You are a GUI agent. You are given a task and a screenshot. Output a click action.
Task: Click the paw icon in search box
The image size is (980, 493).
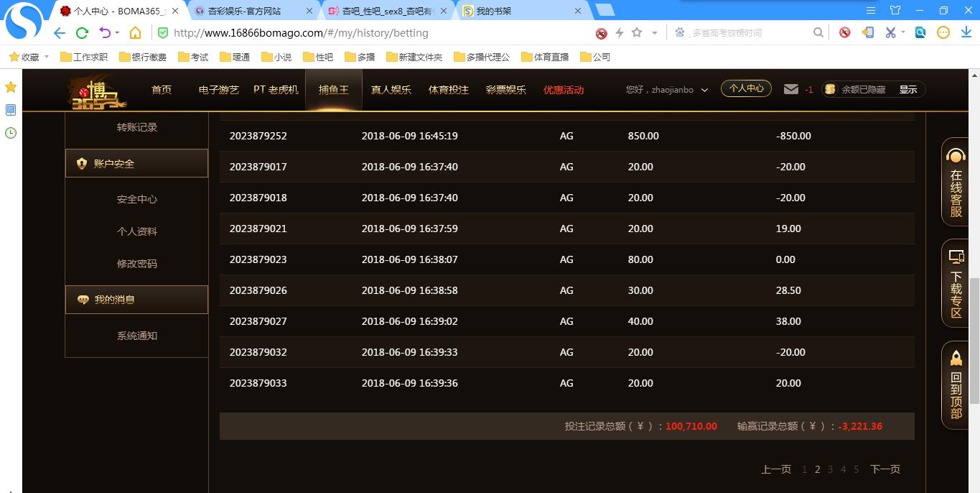pos(680,32)
